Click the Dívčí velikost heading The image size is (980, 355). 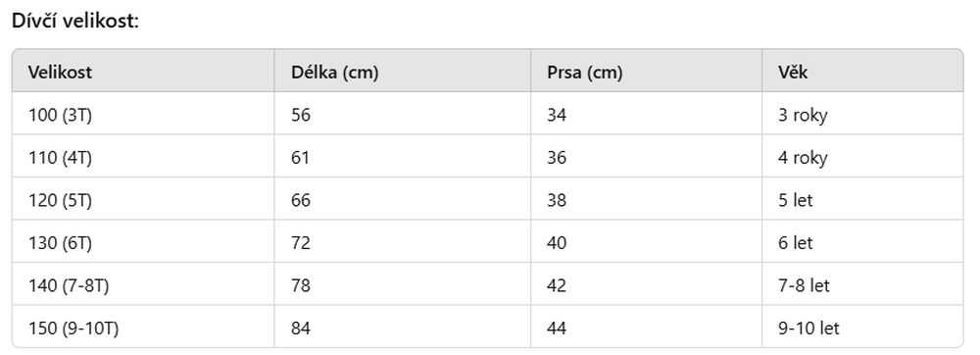[75, 21]
